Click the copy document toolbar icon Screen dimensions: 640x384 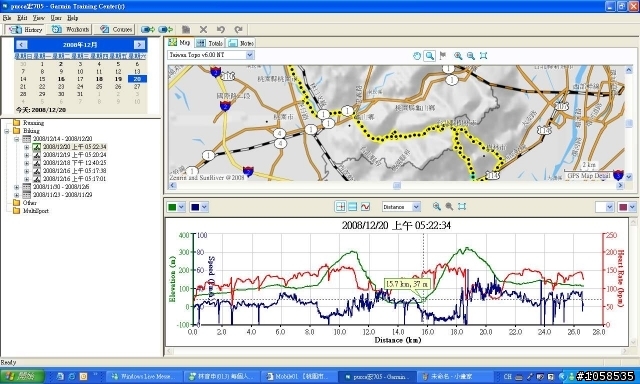(186, 29)
